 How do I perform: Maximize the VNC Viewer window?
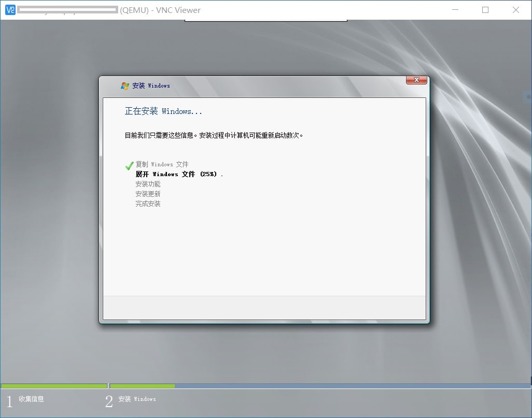[485, 10]
